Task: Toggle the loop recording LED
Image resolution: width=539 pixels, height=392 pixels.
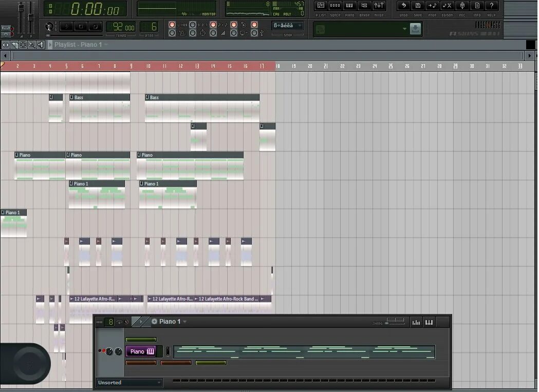Action: tap(234, 25)
